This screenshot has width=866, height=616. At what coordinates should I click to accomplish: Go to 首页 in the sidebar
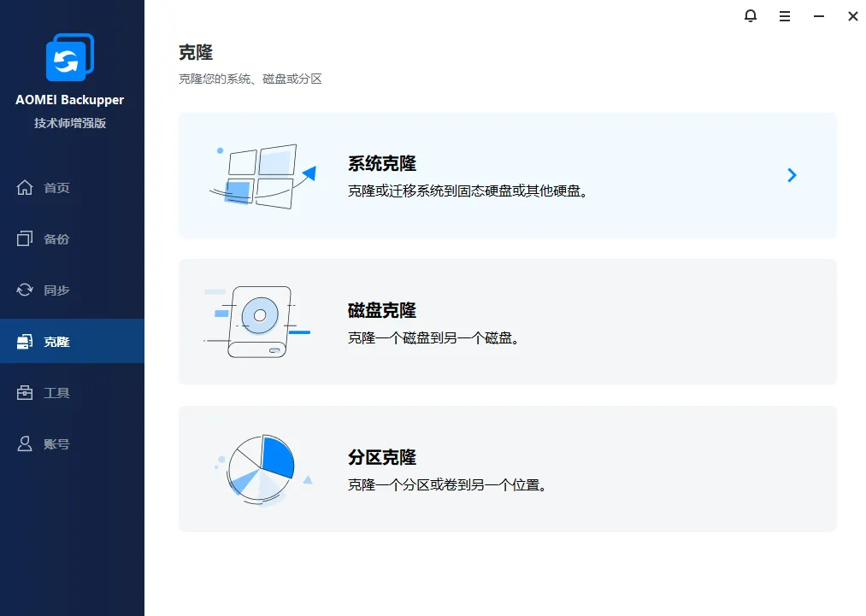(56, 188)
